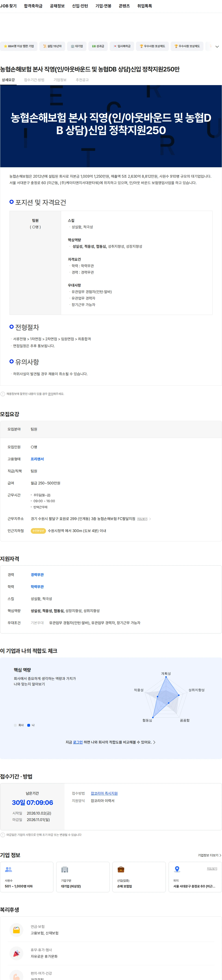Click the 연금·보험 benefits icon
The width and height of the screenshot is (222, 980).
pyautogui.click(x=16, y=930)
